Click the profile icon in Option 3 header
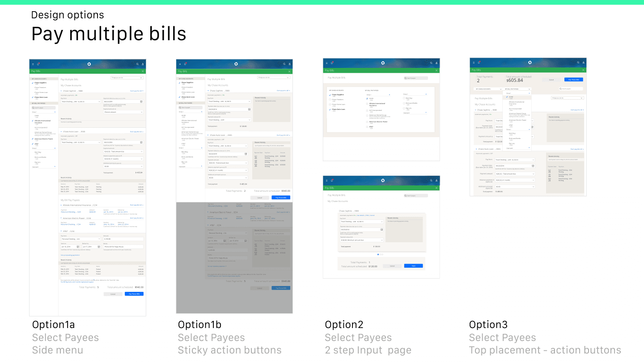This screenshot has height=362, width=644. click(583, 63)
